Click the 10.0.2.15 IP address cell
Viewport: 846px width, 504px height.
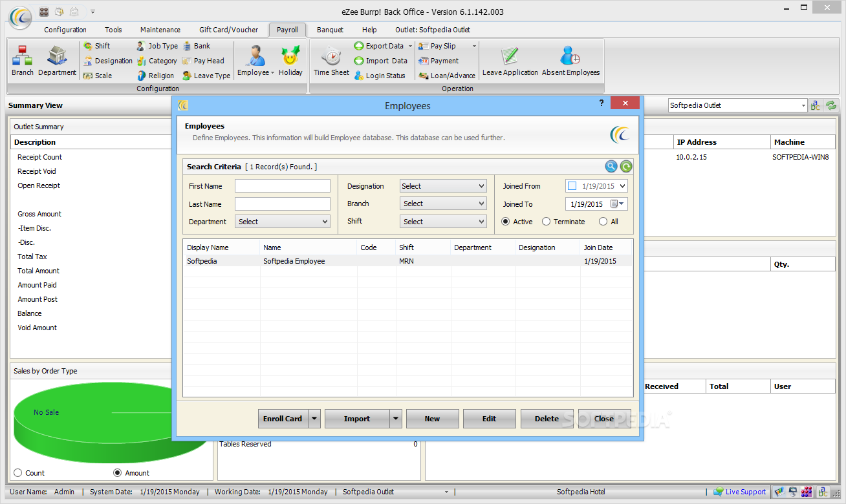[x=691, y=157]
